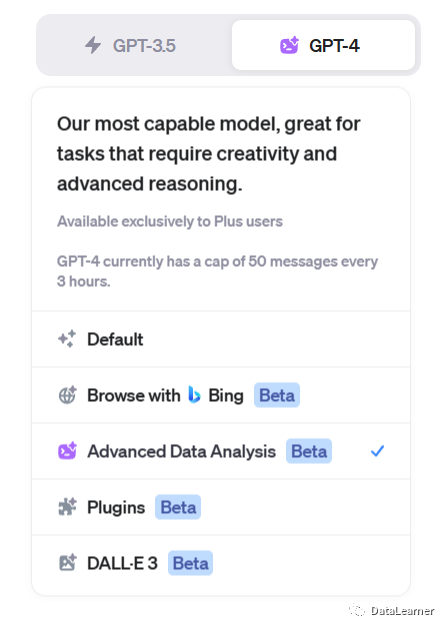
Task: Select the GPT-4 tab
Action: click(323, 45)
